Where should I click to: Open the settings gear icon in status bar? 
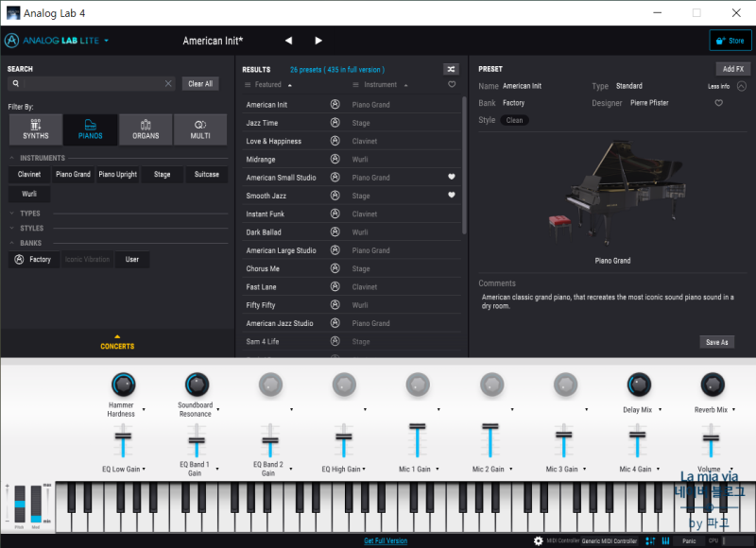[538, 540]
